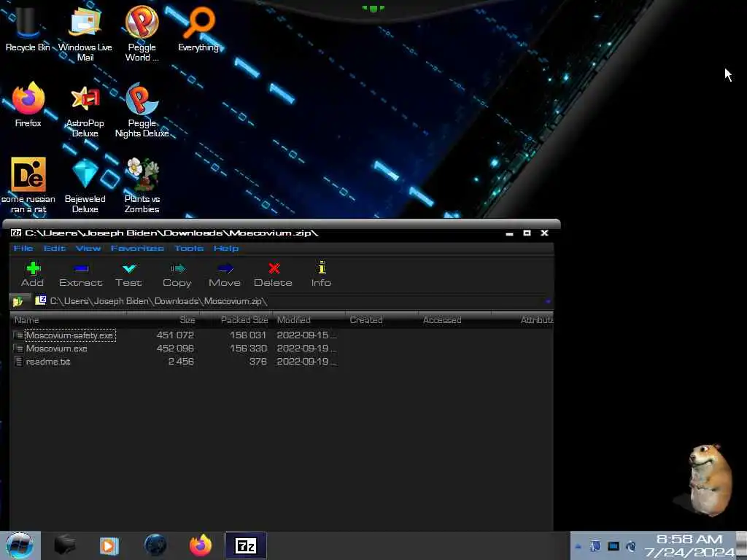The height and width of the screenshot is (560, 747).
Task: Open the Edit menu
Action: point(54,248)
